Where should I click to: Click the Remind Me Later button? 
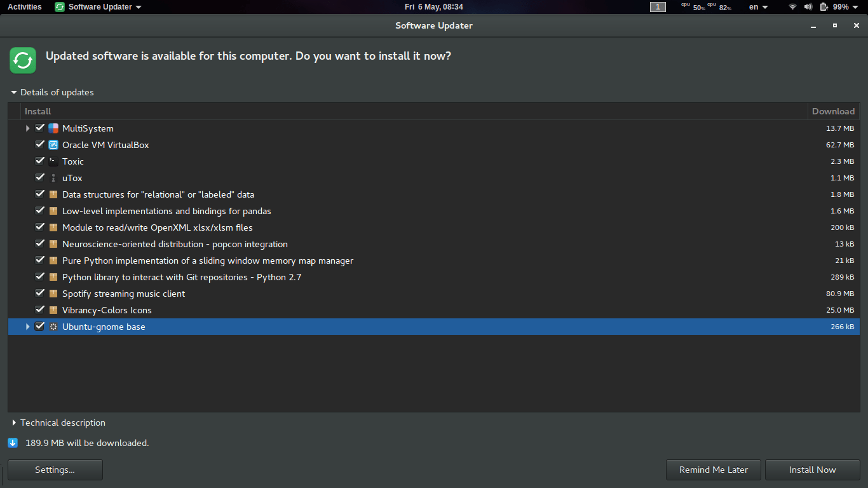click(713, 470)
